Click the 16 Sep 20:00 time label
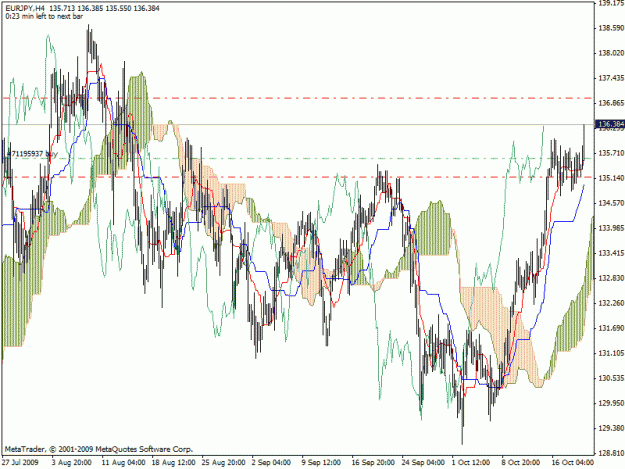The width and height of the screenshot is (625, 469). pos(373,463)
